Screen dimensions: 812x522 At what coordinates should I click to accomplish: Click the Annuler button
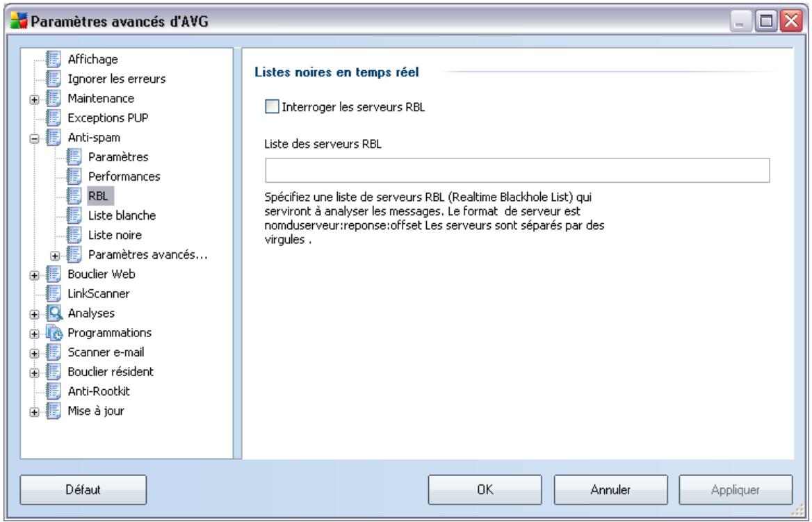(x=610, y=489)
